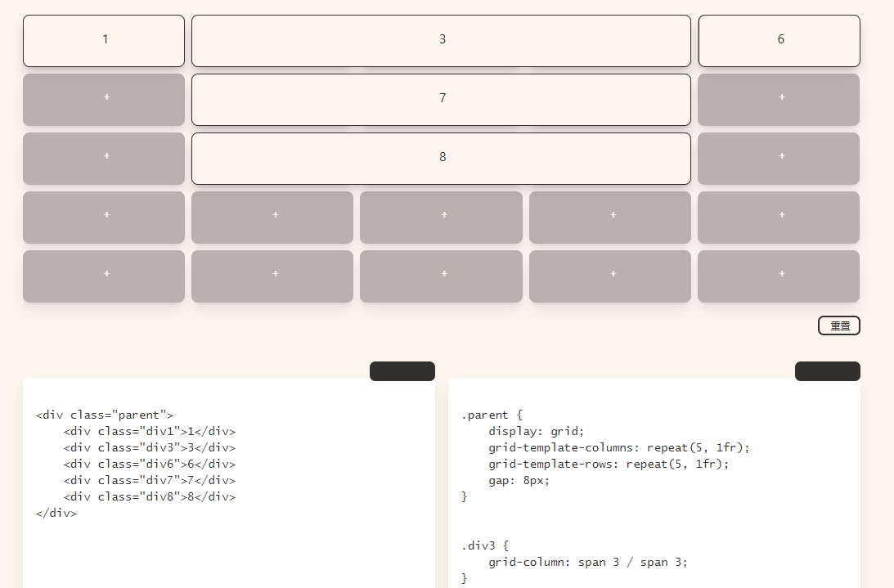
Task: Select the wide cell labeled 3
Action: 441,38
